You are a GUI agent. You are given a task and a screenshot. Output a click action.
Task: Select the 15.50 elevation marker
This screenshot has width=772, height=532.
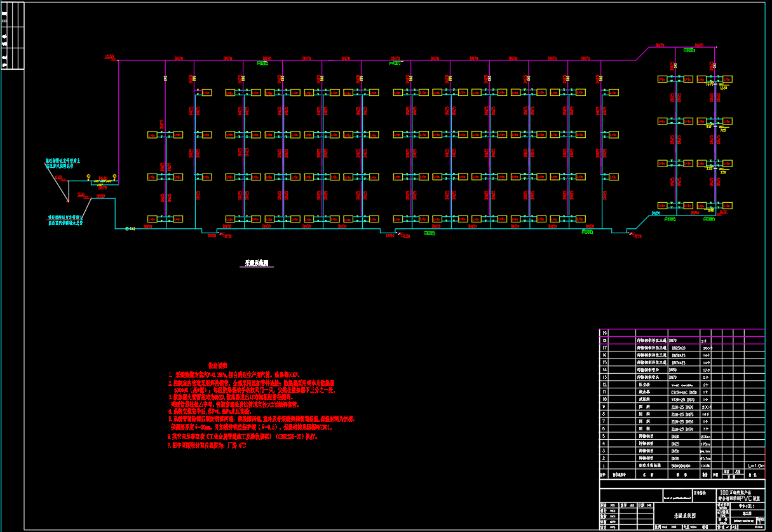coord(109,57)
